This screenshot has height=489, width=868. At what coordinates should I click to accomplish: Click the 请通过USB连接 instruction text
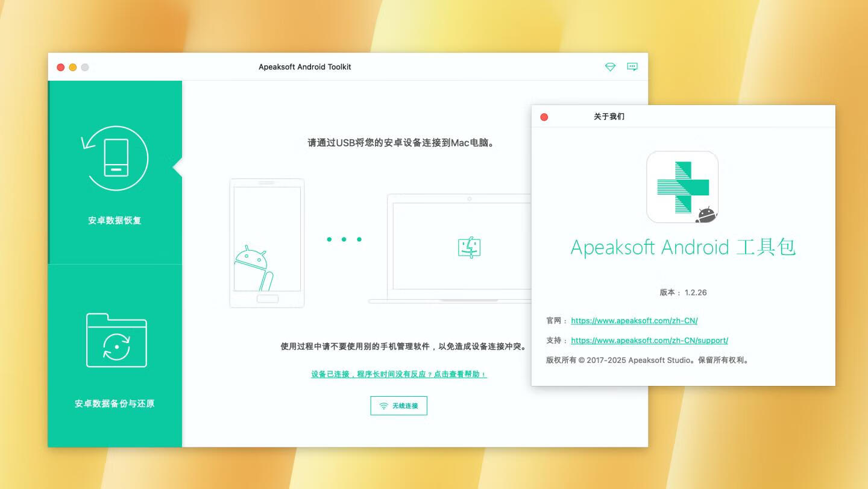click(401, 144)
